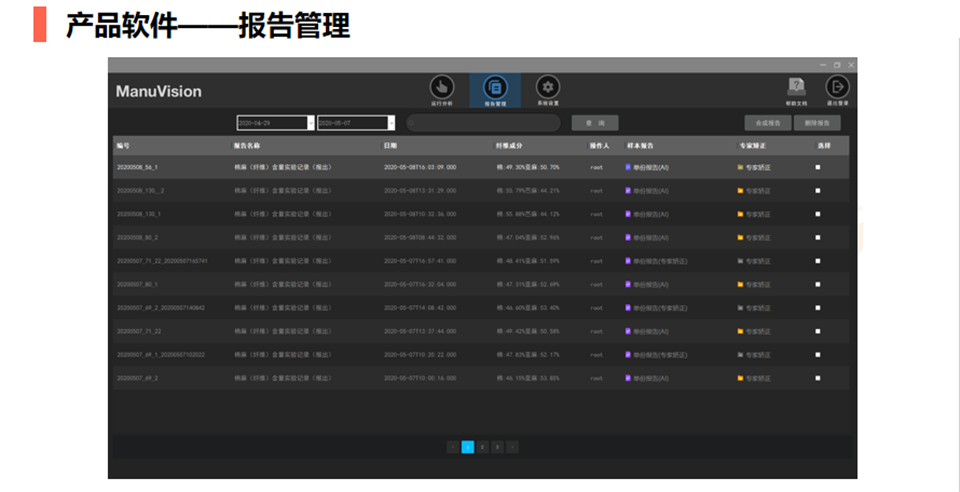Click the 删除报告 button
This screenshot has height=492, width=960.
(x=817, y=123)
